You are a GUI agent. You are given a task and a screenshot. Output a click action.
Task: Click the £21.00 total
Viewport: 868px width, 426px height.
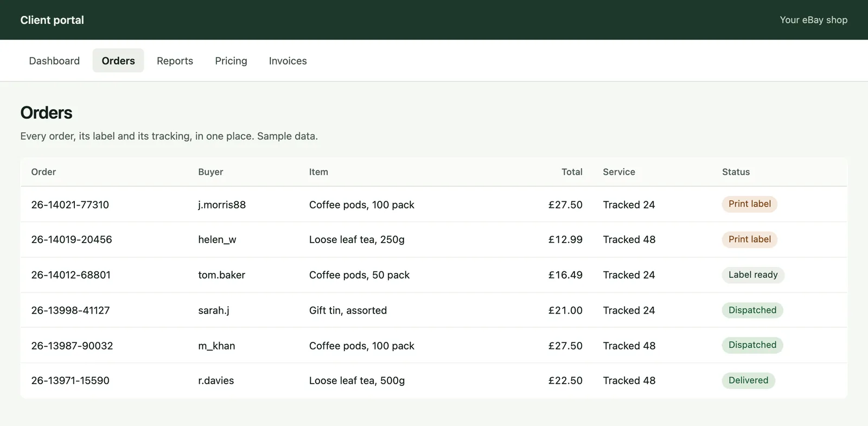(x=565, y=310)
